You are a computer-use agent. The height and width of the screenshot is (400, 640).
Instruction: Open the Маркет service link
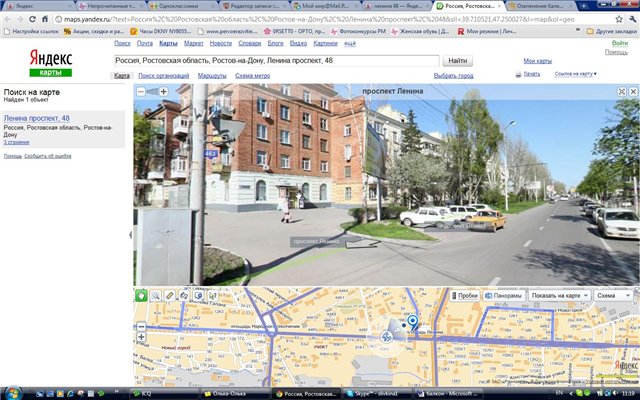tap(193, 43)
